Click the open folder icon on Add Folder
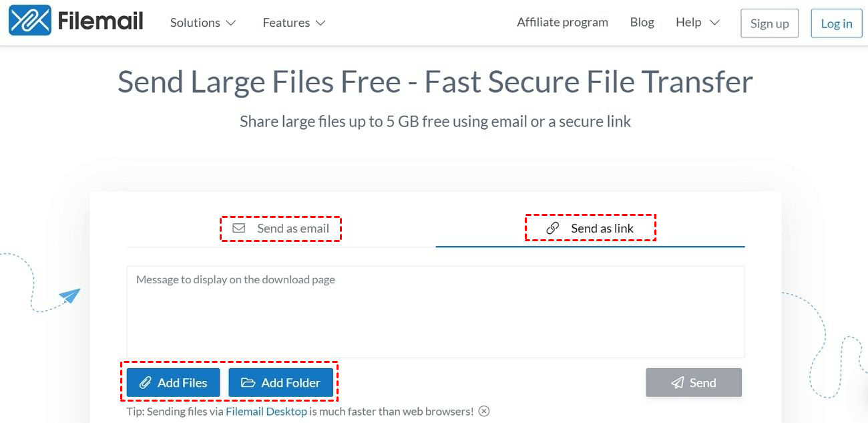The image size is (868, 423). pos(248,383)
